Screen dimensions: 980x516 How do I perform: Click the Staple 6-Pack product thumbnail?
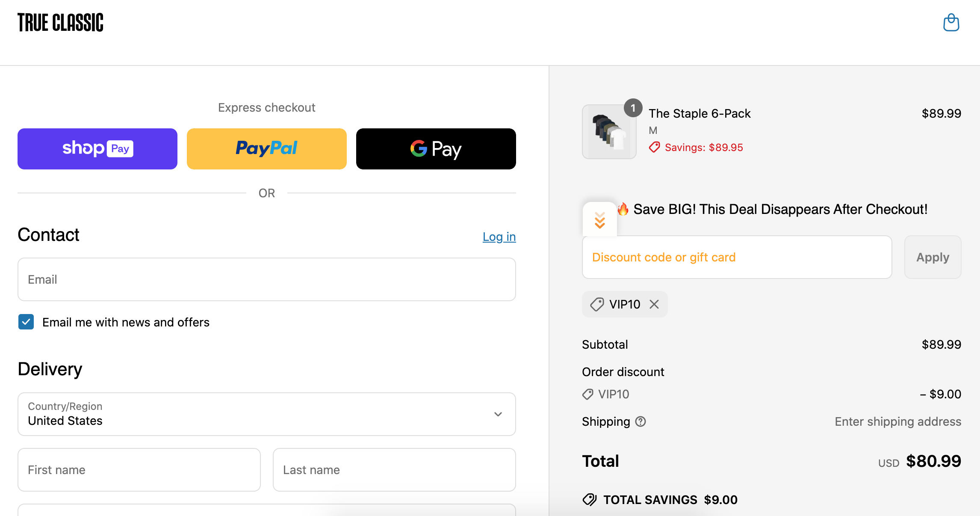click(609, 132)
